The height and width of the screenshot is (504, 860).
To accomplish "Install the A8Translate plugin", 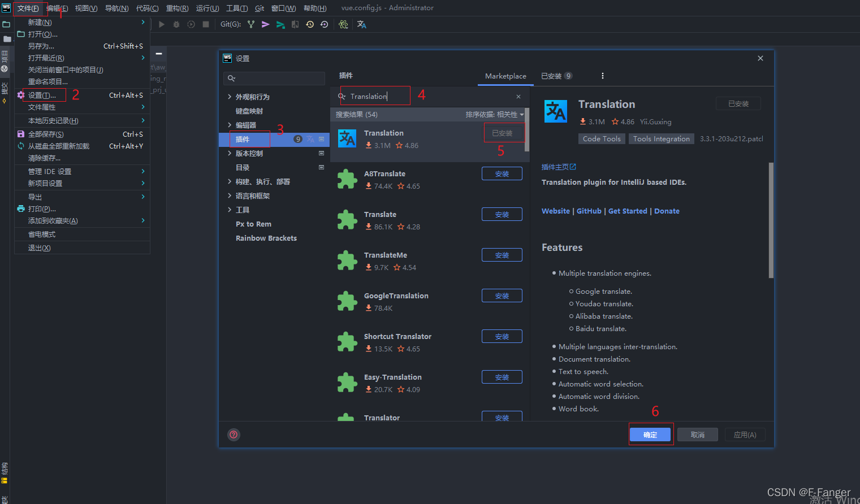I will click(502, 173).
